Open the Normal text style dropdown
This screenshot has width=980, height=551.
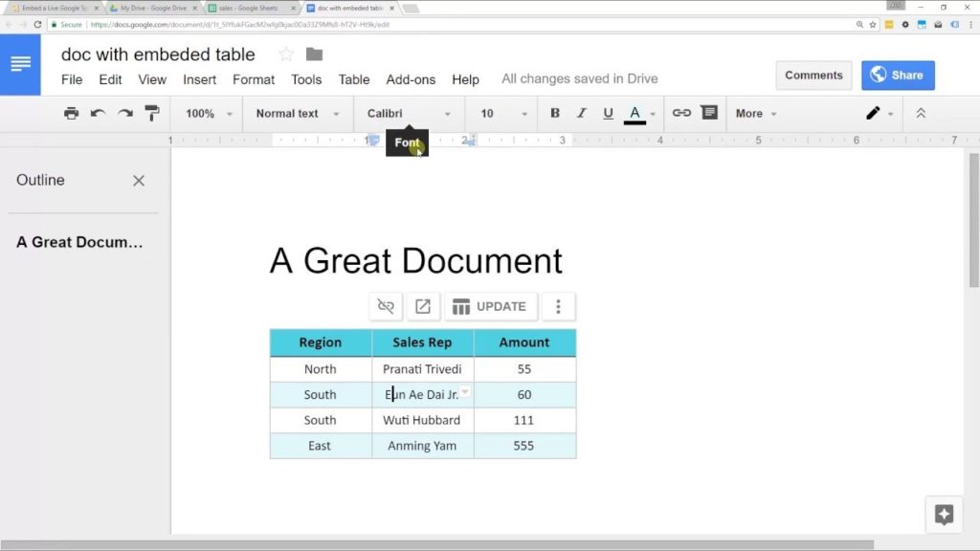click(298, 113)
